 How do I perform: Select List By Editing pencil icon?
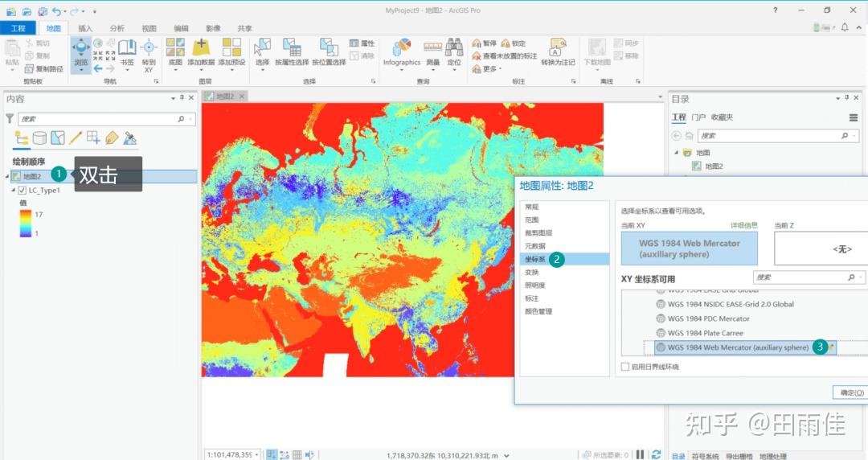(x=76, y=138)
